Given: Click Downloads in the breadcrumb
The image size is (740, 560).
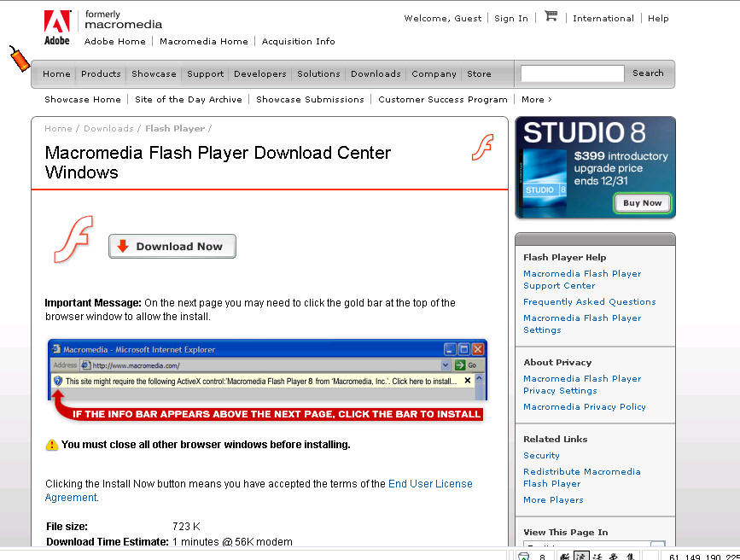Looking at the screenshot, I should (108, 128).
